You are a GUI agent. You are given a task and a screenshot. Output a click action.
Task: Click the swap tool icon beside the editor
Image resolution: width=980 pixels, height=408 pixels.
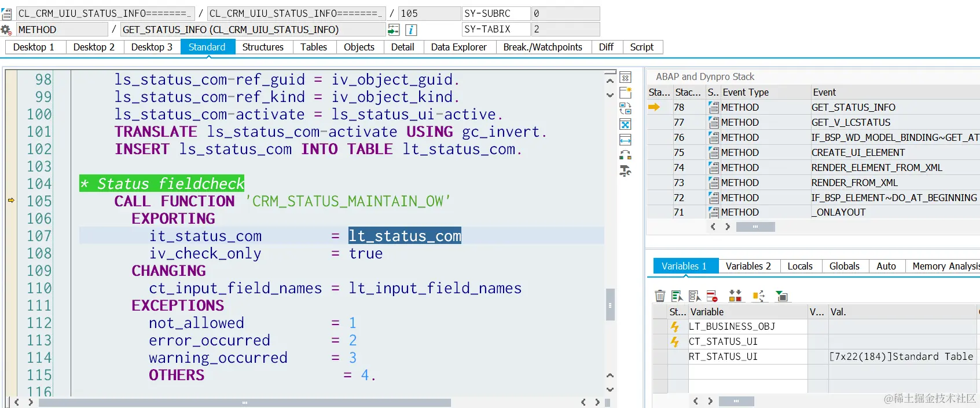[x=625, y=108]
